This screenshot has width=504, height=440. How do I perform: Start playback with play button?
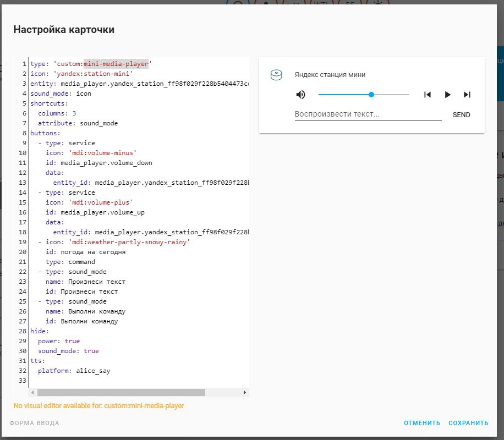pos(447,95)
